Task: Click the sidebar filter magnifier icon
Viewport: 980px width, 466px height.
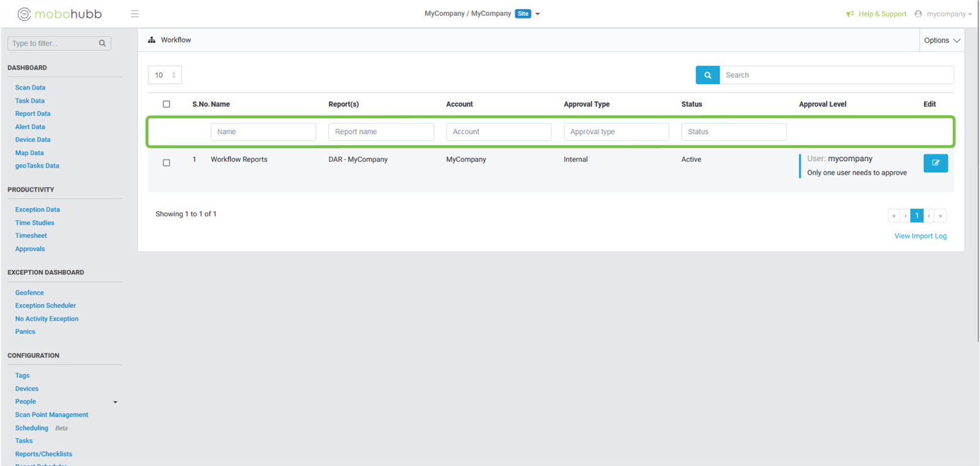Action: 102,43
